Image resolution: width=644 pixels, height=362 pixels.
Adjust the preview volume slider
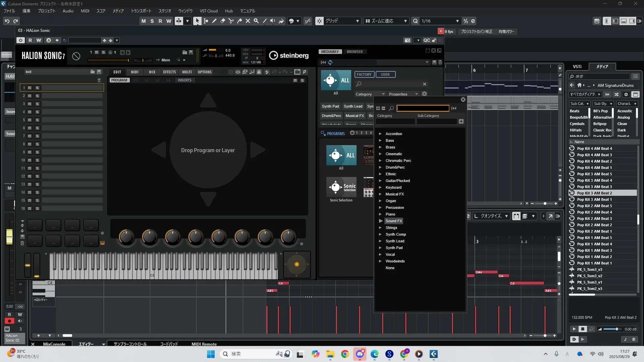(616, 329)
